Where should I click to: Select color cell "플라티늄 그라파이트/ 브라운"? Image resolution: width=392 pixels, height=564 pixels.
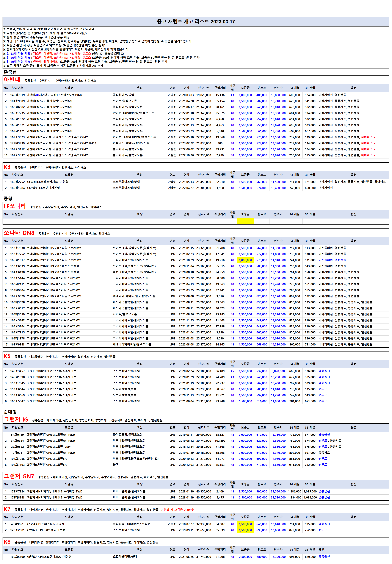[131, 524]
